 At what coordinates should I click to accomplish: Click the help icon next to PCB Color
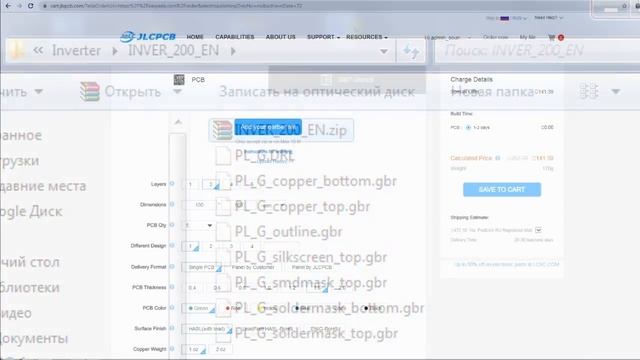pyautogui.click(x=172, y=308)
